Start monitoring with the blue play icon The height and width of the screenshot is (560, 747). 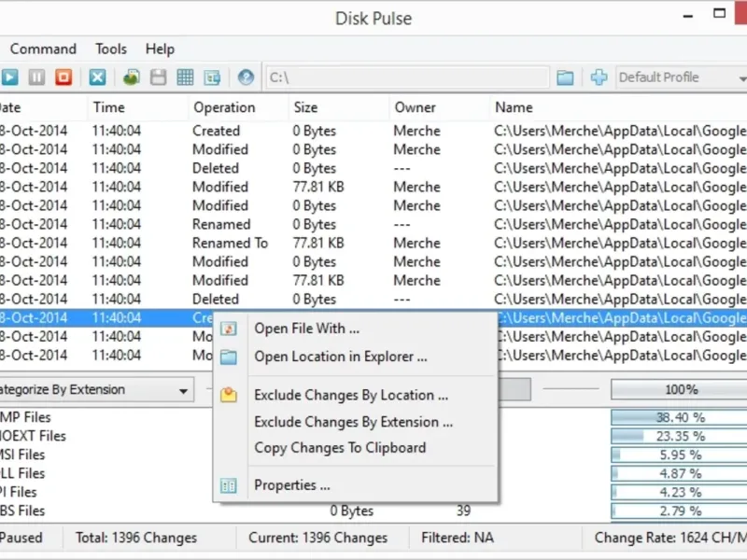tap(9, 77)
